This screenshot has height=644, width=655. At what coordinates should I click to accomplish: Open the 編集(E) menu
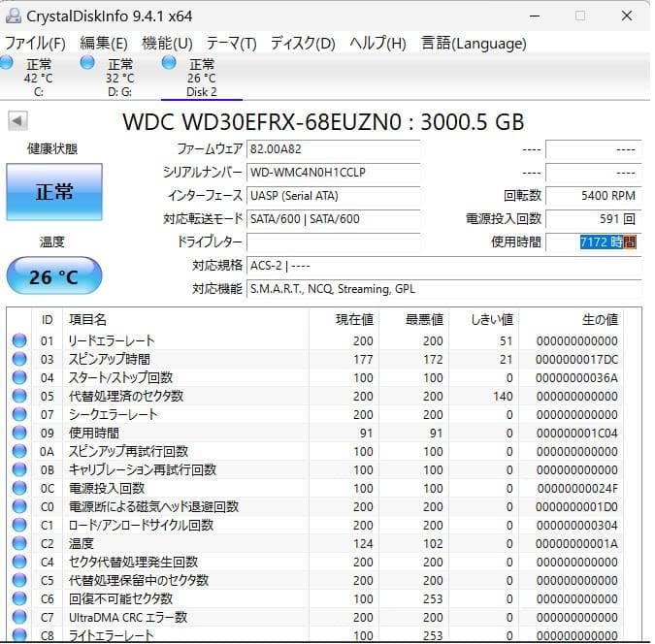click(x=104, y=43)
